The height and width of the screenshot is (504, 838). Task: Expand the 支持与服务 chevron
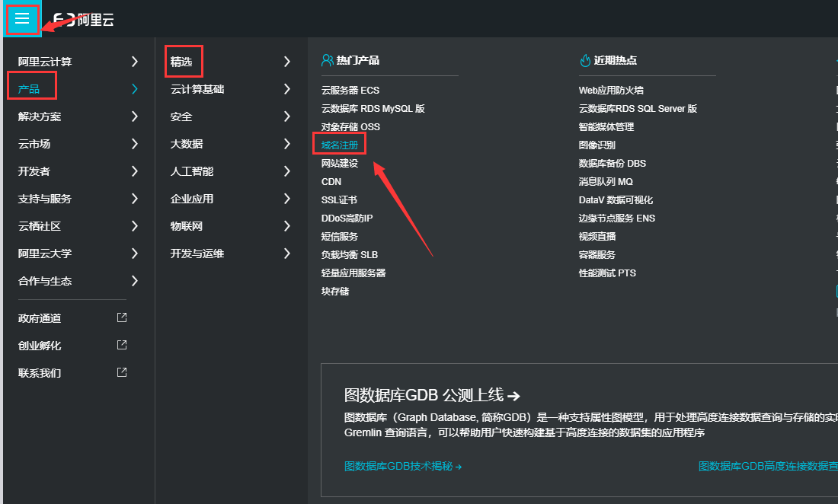click(135, 199)
